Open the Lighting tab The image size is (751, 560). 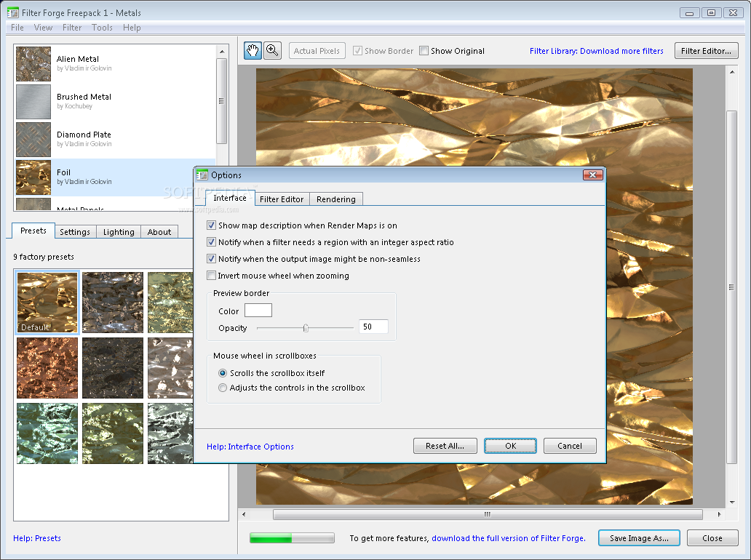pyautogui.click(x=119, y=232)
